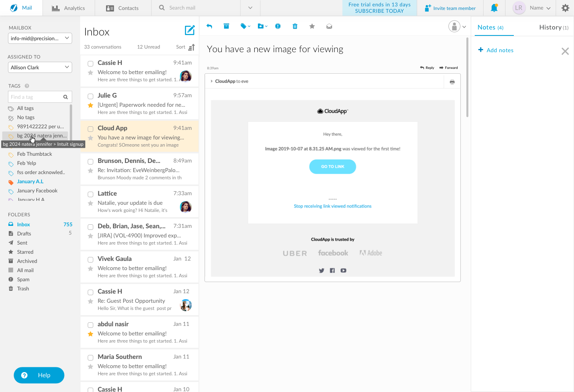Image resolution: width=574 pixels, height=392 pixels.
Task: Click Add notes
Action: 496,50
